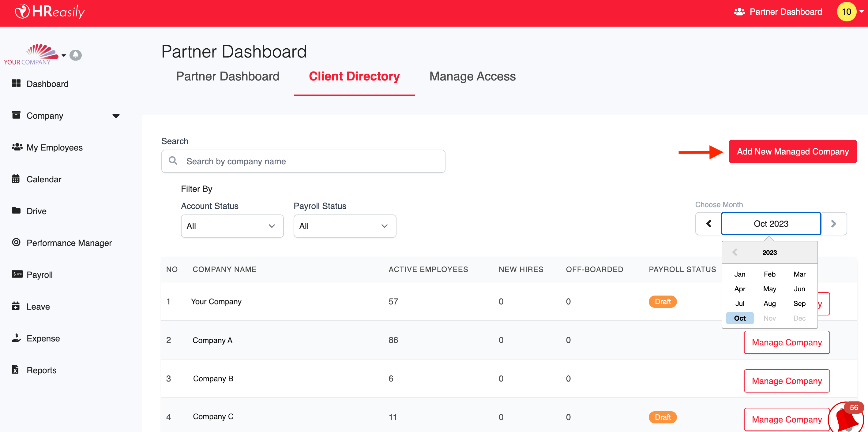The width and height of the screenshot is (868, 432).
Task: Open Dashboard via its grid icon
Action: 16,84
